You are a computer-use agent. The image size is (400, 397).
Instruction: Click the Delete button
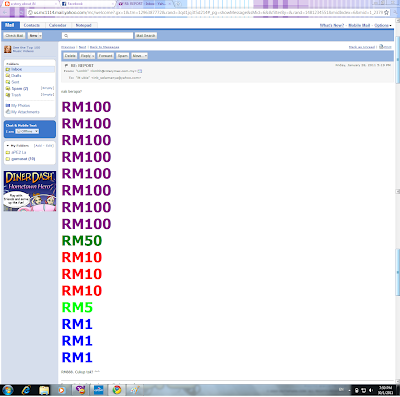click(70, 56)
